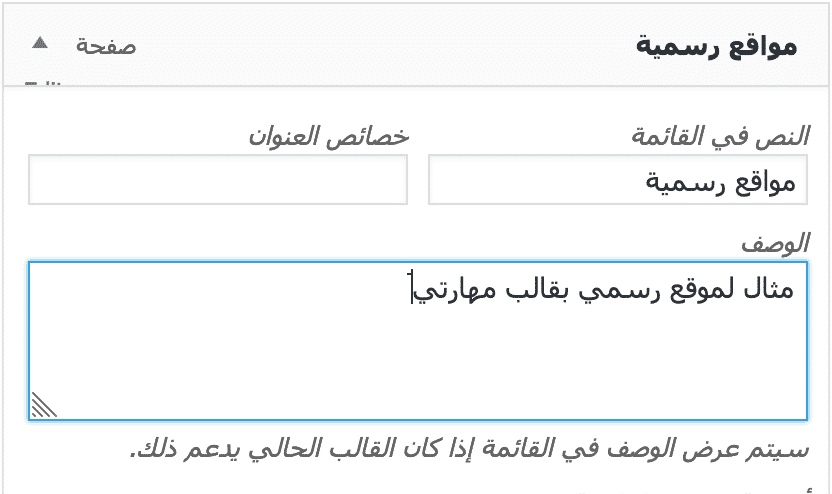Grab the description textarea resize handle
The height and width of the screenshot is (494, 832).
[44, 404]
